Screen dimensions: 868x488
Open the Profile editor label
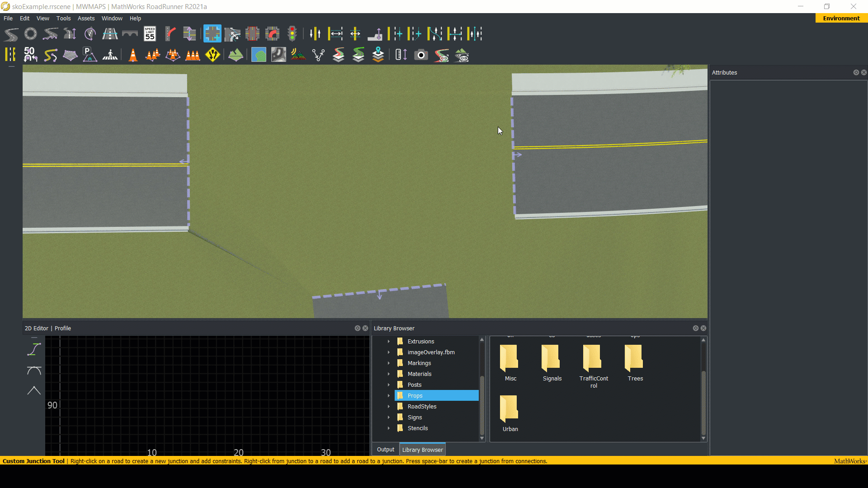pos(63,328)
